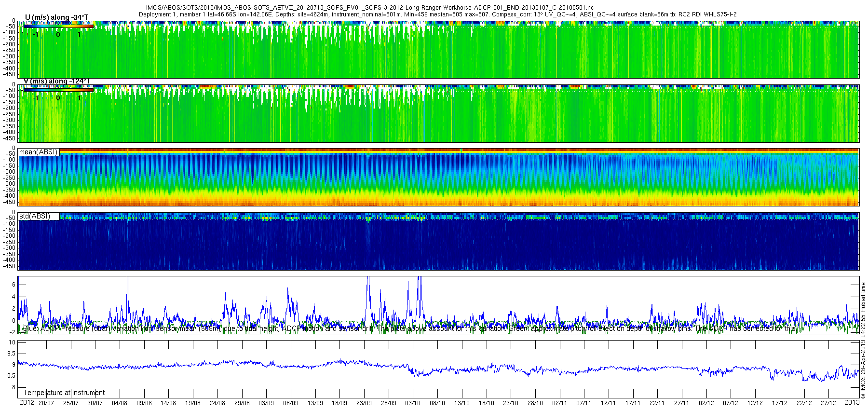Click the '13/10' date tick label
Image resolution: width=868 pixels, height=410 pixels.
coord(462,403)
